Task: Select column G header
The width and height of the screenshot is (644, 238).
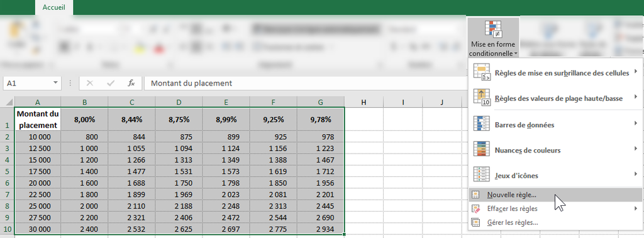Action: pos(320,102)
